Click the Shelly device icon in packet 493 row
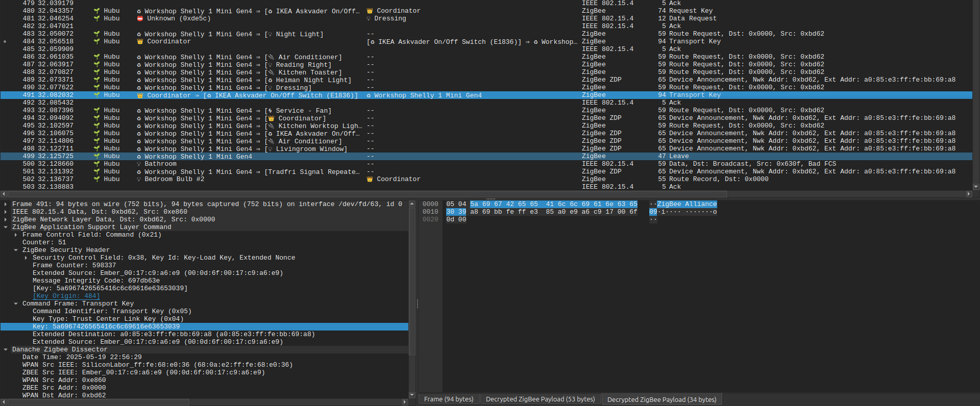 pos(139,111)
